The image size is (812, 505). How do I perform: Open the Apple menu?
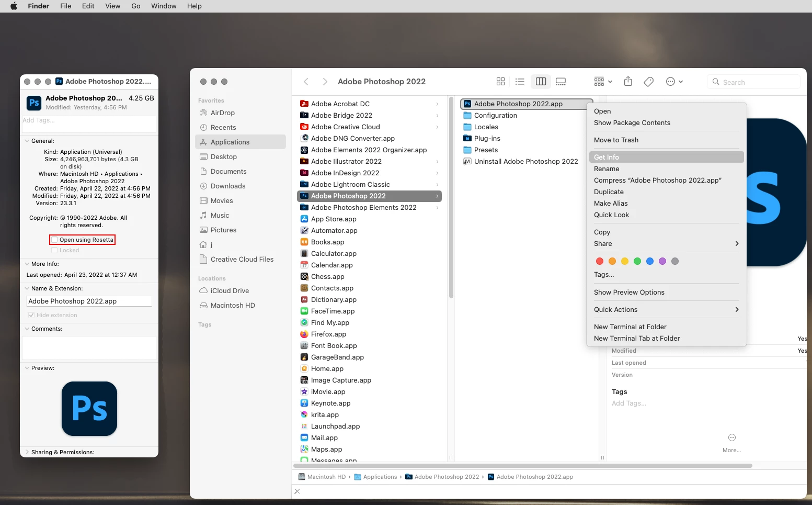[14, 6]
